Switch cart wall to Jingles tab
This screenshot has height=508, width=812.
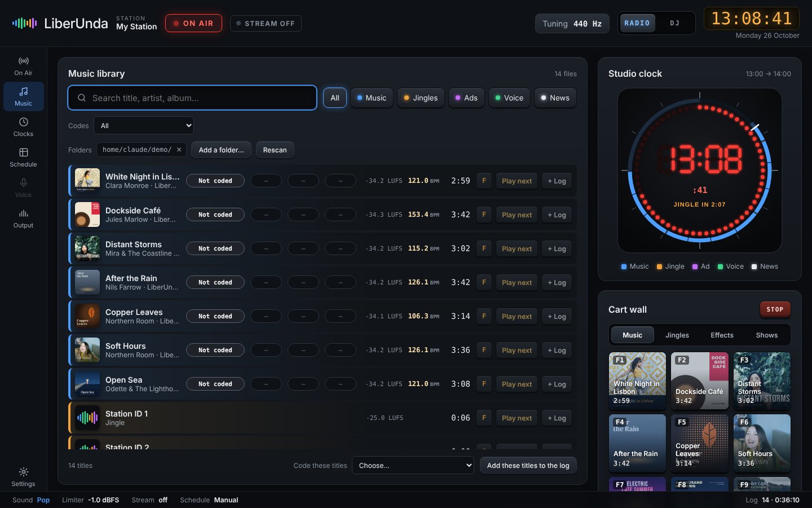click(x=677, y=335)
